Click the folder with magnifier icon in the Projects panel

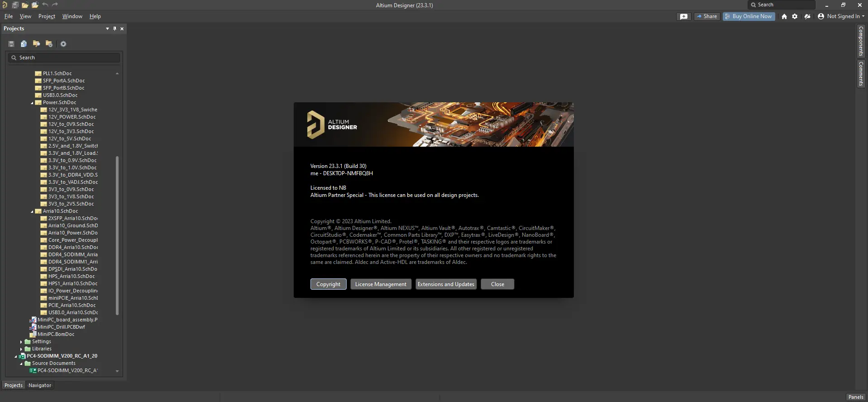36,44
